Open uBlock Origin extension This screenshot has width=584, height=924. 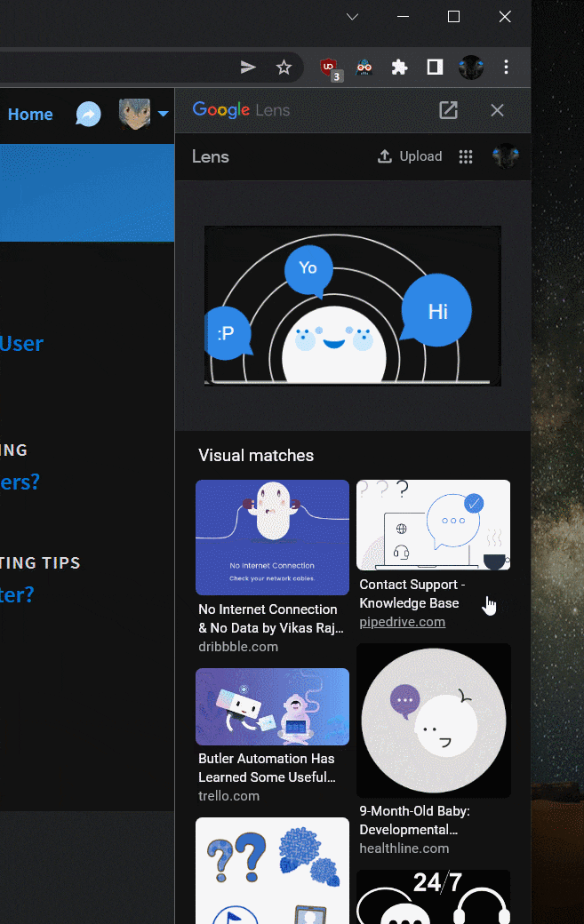(x=329, y=68)
